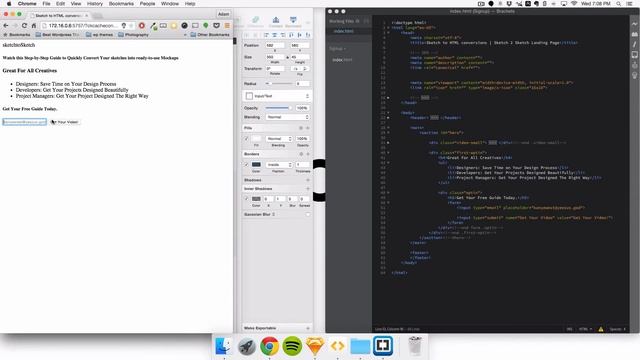Click the dark border color swatch
Image resolution: width=640 pixels, height=360 pixels.
(x=256, y=164)
